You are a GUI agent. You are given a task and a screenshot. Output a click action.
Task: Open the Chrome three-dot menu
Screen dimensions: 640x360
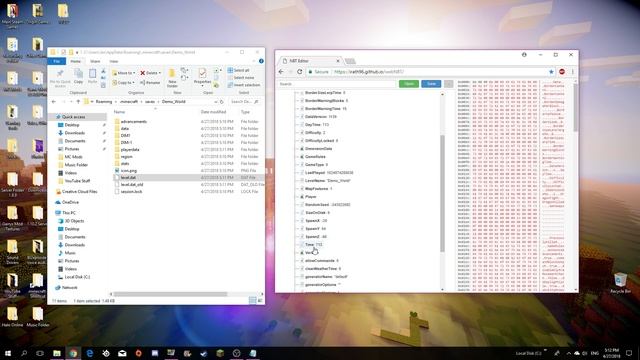573,72
